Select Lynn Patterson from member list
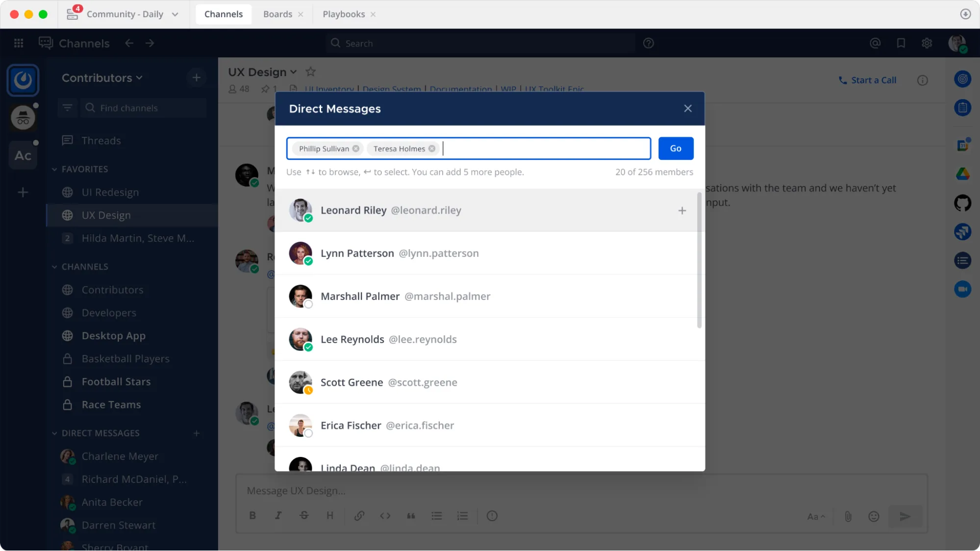This screenshot has width=980, height=551. [490, 253]
